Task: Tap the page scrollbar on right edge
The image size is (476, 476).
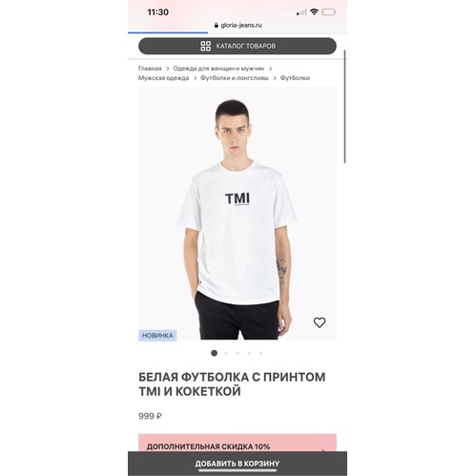Action: [344, 107]
